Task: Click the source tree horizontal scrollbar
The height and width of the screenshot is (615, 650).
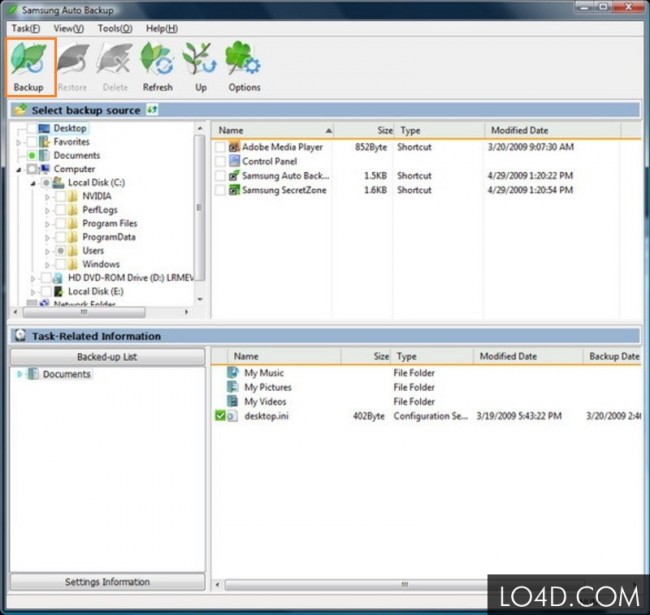Action: (x=101, y=312)
